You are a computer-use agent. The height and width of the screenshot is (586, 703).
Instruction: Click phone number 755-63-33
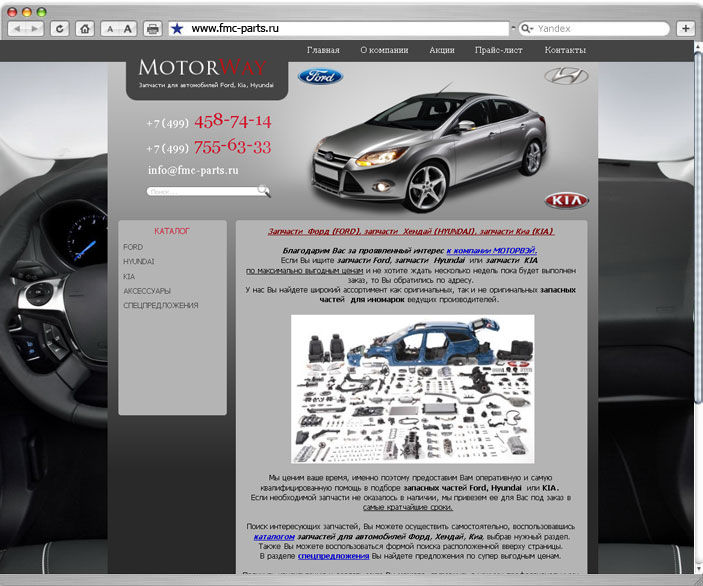pyautogui.click(x=233, y=147)
